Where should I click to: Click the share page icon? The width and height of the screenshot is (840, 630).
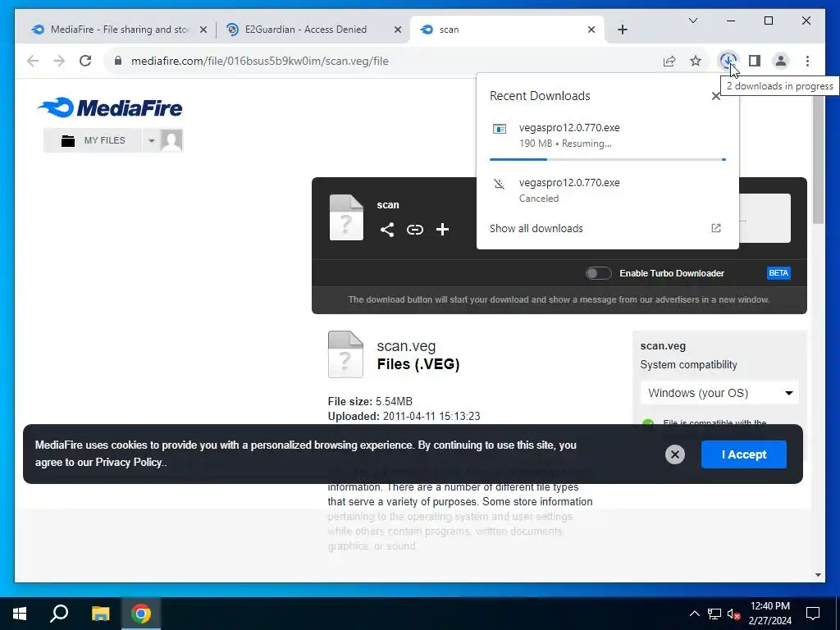pyautogui.click(x=669, y=61)
